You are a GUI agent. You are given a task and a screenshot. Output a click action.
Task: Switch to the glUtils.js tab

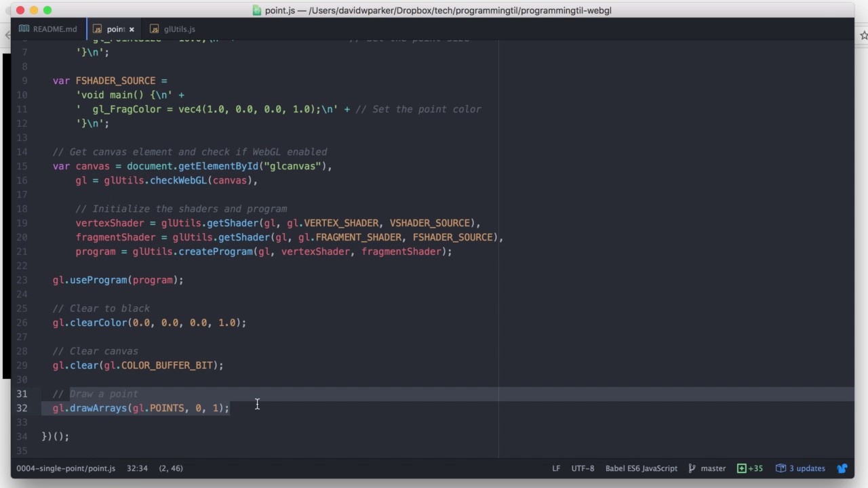tap(173, 29)
